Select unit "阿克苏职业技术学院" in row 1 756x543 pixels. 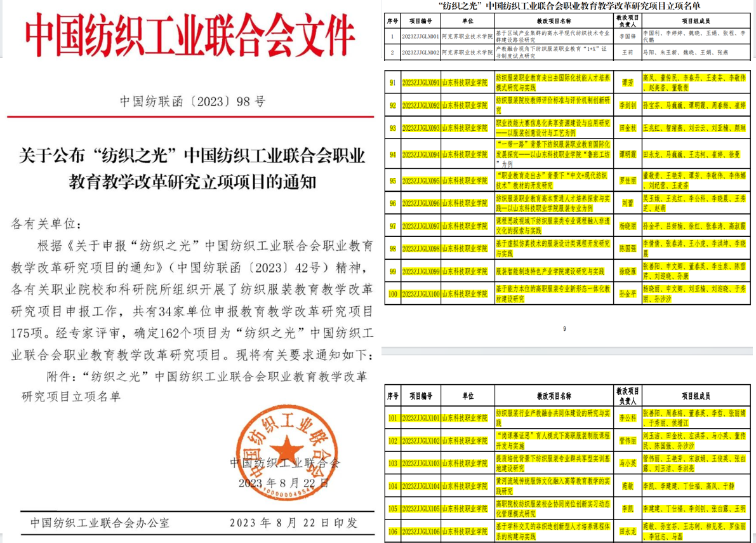(467, 37)
